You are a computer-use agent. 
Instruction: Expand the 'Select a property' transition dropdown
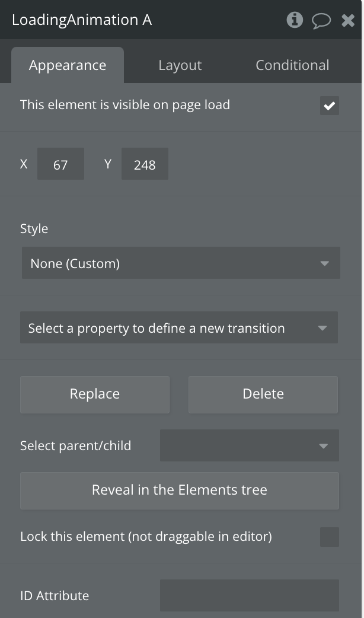179,328
